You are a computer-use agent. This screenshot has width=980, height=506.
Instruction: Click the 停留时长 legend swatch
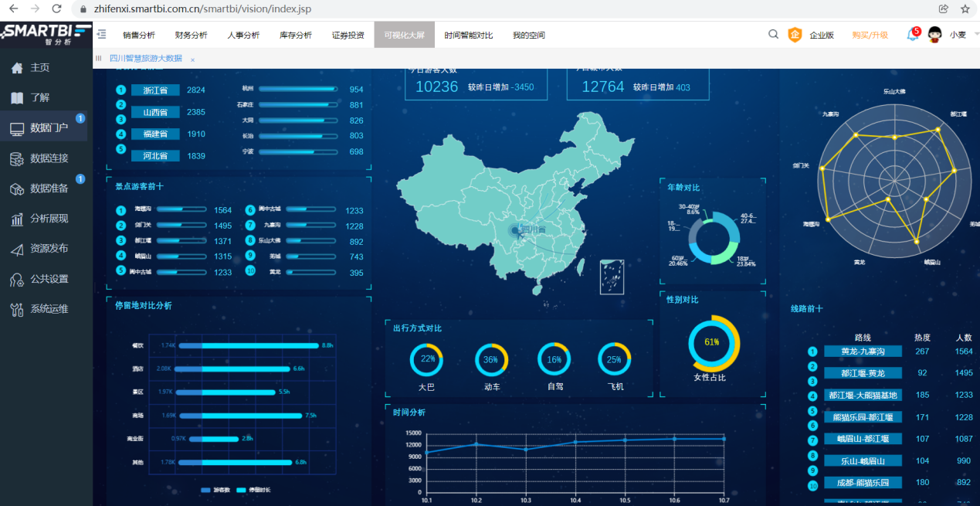[241, 490]
